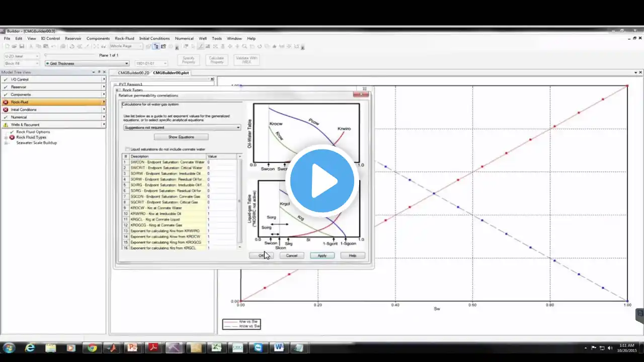Click the Save toolbar icon
Image resolution: width=644 pixels, height=362 pixels.
pos(21,46)
